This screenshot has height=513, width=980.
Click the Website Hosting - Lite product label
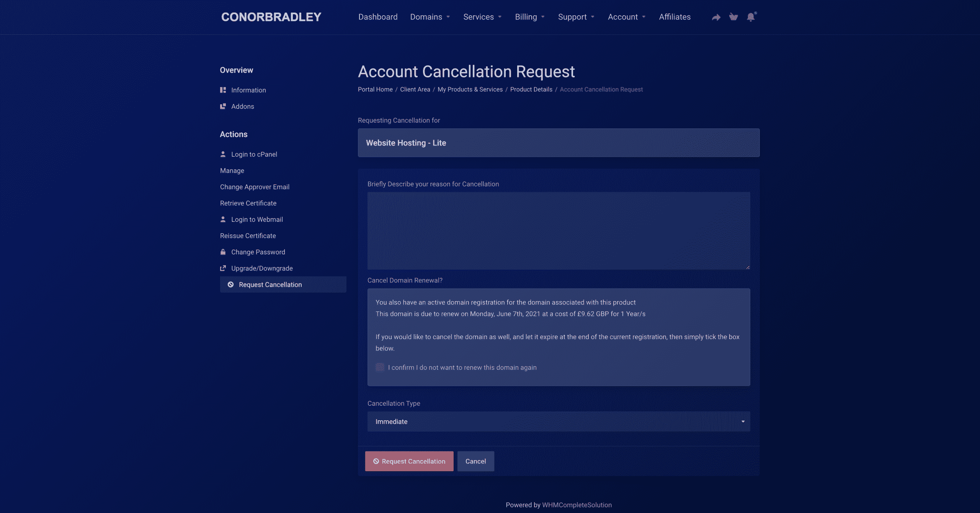(x=406, y=143)
